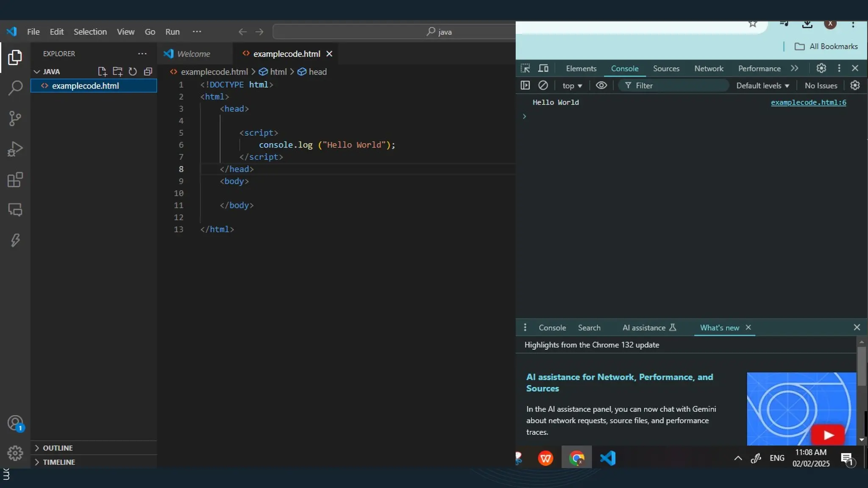Open Run and Debug view
868x488 pixels.
(x=15, y=149)
